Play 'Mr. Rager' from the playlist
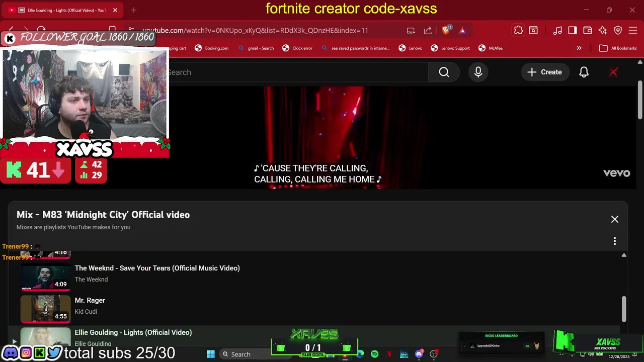This screenshot has height=362, width=644. coord(90,300)
